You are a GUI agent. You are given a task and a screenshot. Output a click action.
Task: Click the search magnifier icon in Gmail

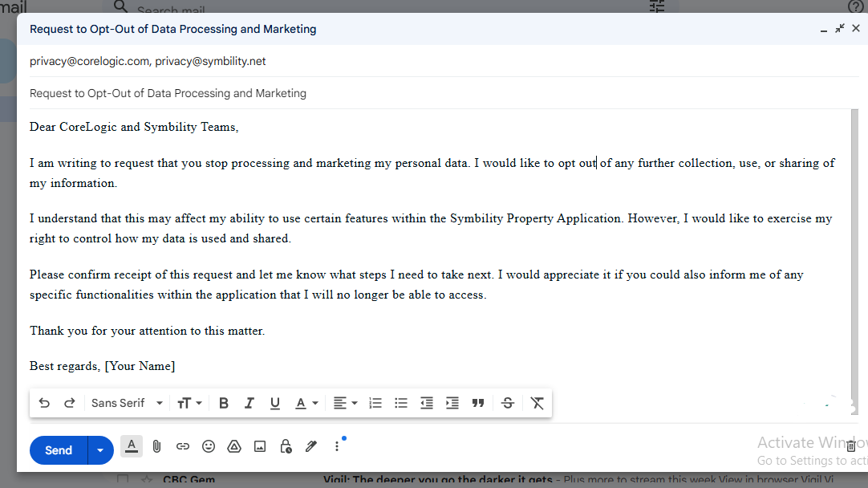[120, 6]
